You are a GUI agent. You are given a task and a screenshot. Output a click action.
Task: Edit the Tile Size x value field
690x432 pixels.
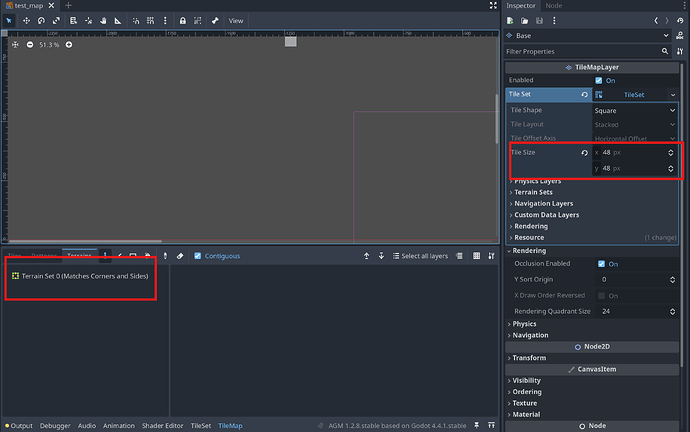point(634,153)
